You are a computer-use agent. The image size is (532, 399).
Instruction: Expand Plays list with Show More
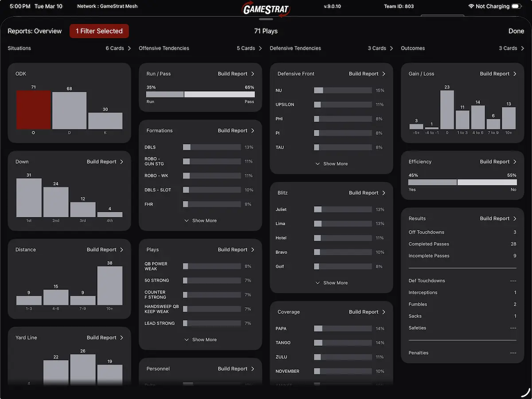coord(200,340)
